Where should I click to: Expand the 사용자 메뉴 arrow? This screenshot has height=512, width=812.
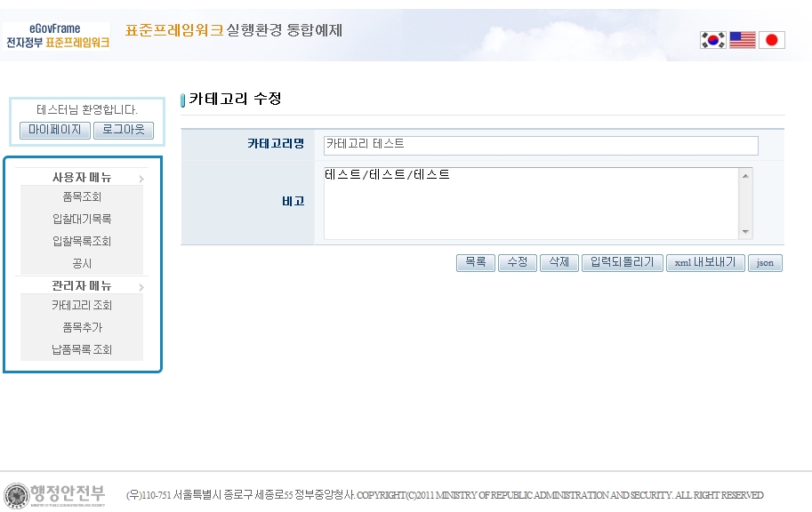(141, 179)
